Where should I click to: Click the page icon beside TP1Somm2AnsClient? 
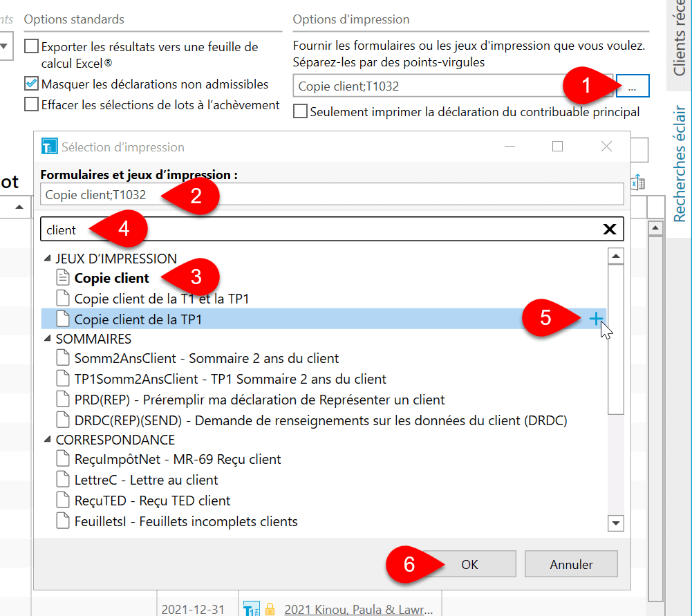click(63, 379)
